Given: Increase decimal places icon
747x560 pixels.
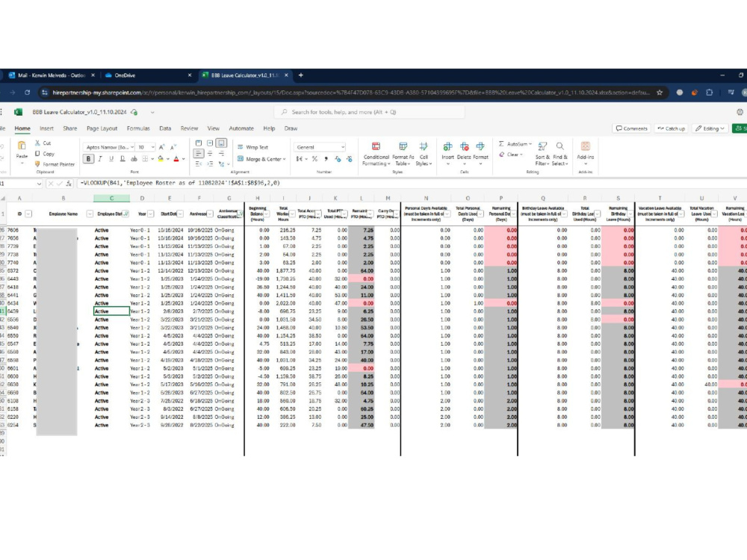Looking at the screenshot, I should click(x=338, y=159).
